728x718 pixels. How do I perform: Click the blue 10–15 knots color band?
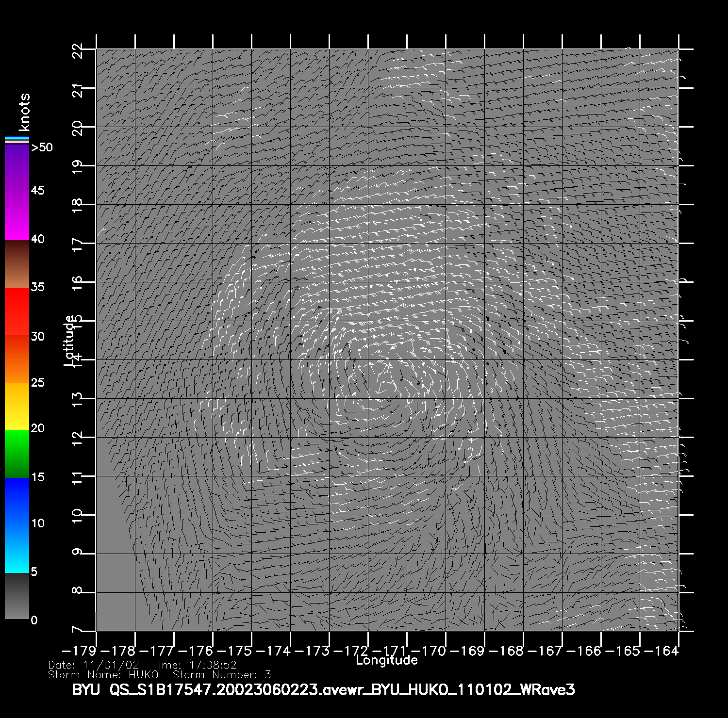17,501
